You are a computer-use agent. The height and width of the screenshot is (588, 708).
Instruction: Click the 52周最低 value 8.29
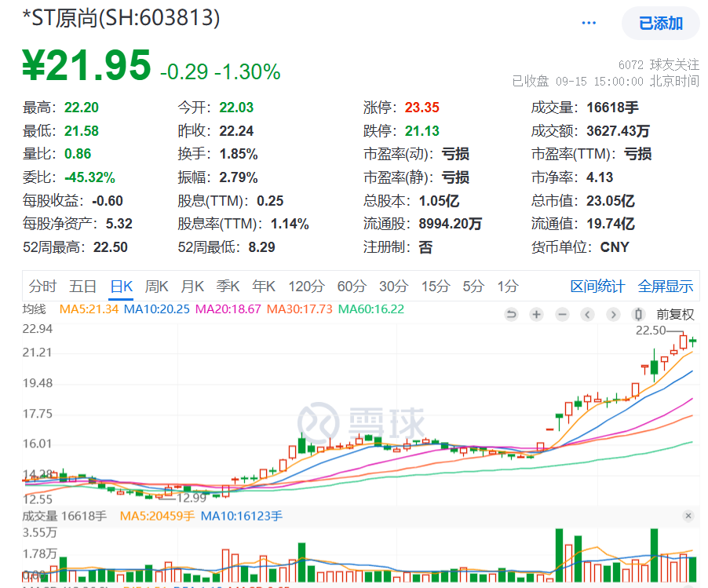coord(261,247)
